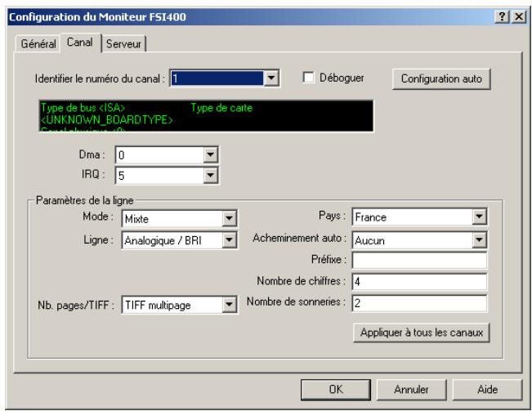Screen dimensions: 532x411
Task: Switch to the Général tab
Action: (x=38, y=44)
